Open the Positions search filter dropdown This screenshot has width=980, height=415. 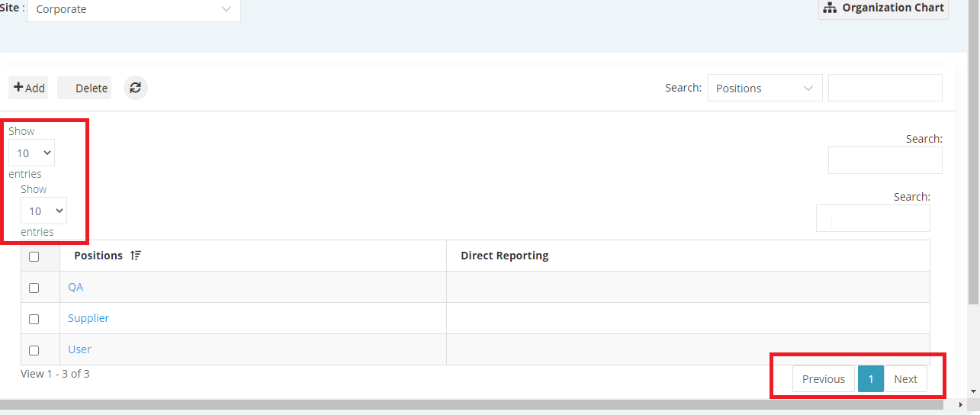765,88
